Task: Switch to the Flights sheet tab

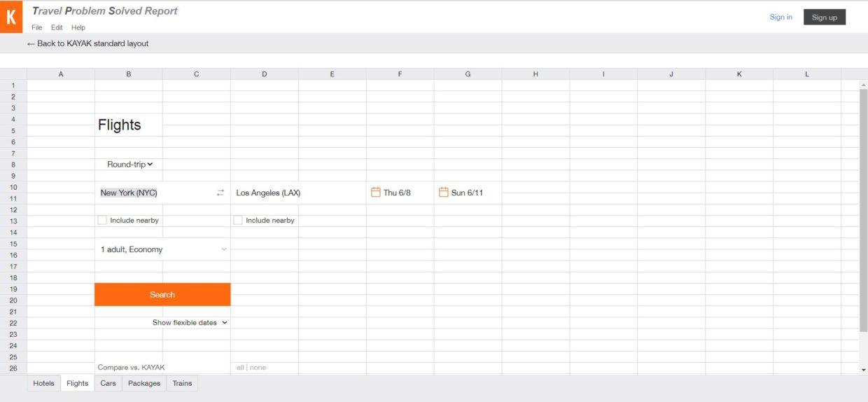Action: (x=78, y=383)
